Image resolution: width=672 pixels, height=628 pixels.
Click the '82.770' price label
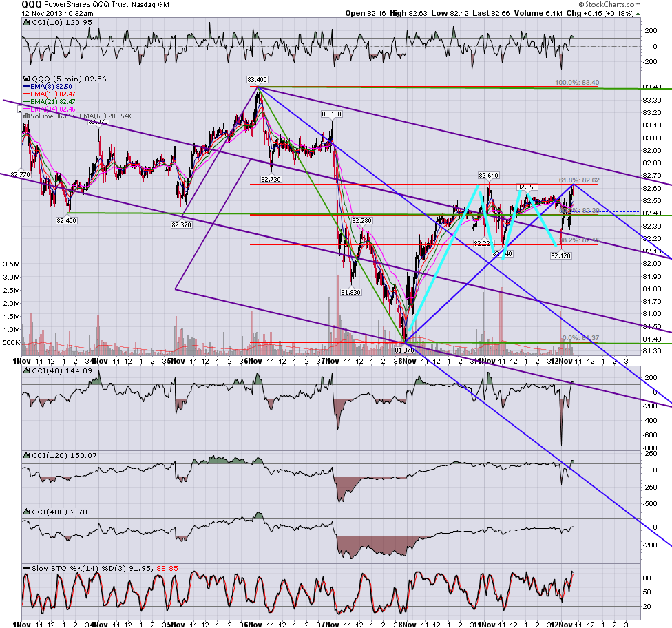21,174
